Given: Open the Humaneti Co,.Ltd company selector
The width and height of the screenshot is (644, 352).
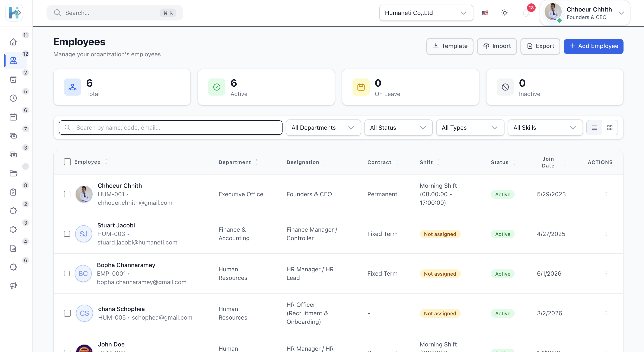Looking at the screenshot, I should pos(426,13).
